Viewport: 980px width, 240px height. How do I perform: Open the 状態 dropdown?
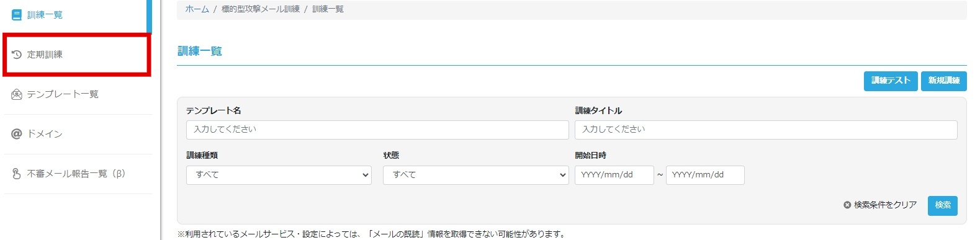(475, 175)
